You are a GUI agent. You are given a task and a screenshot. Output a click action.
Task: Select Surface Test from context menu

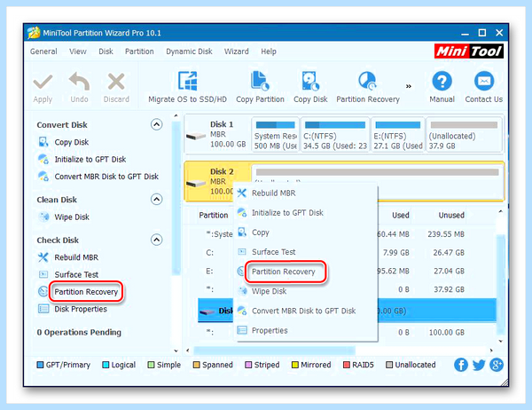point(307,252)
